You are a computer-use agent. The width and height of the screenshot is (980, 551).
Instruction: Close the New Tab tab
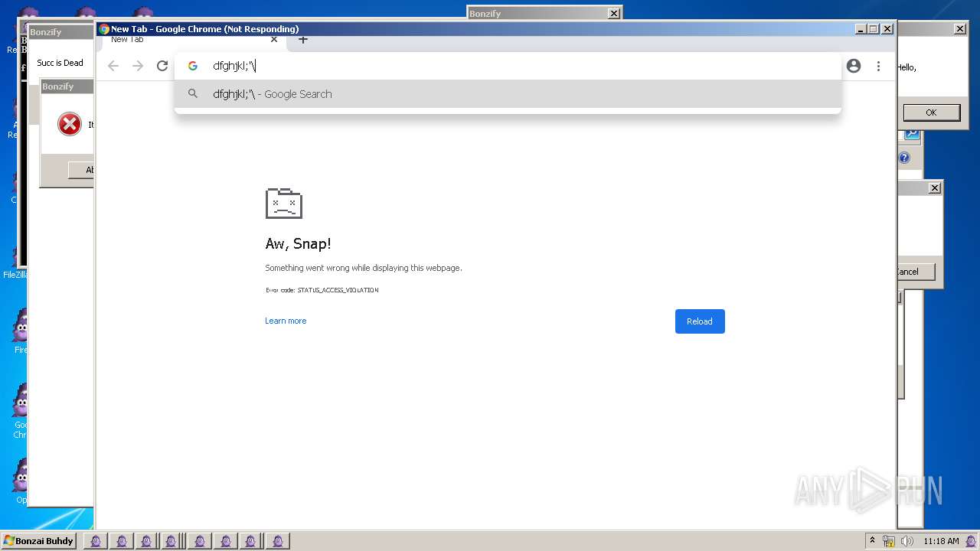click(x=274, y=40)
